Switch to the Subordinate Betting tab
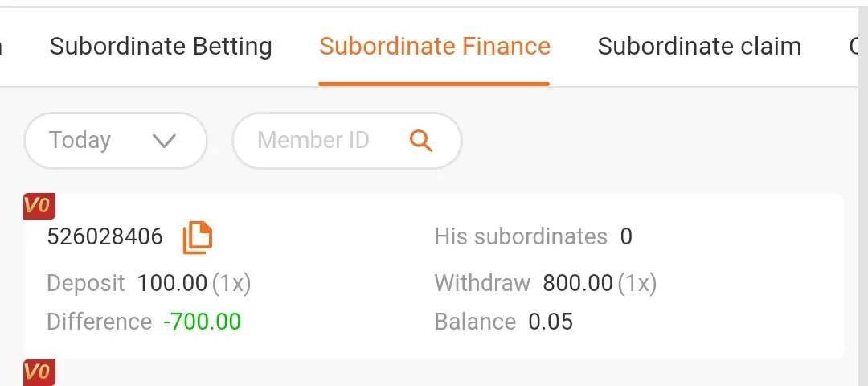Image resolution: width=868 pixels, height=386 pixels. point(161,47)
